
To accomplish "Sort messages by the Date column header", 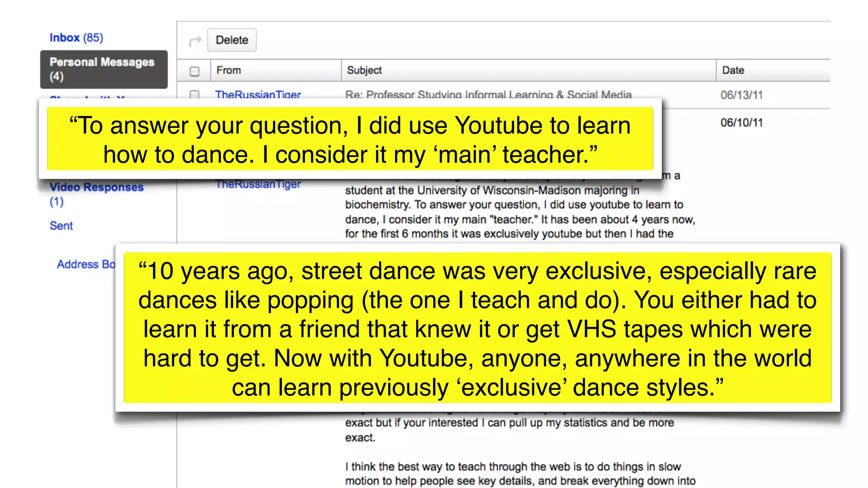I will click(x=733, y=70).
